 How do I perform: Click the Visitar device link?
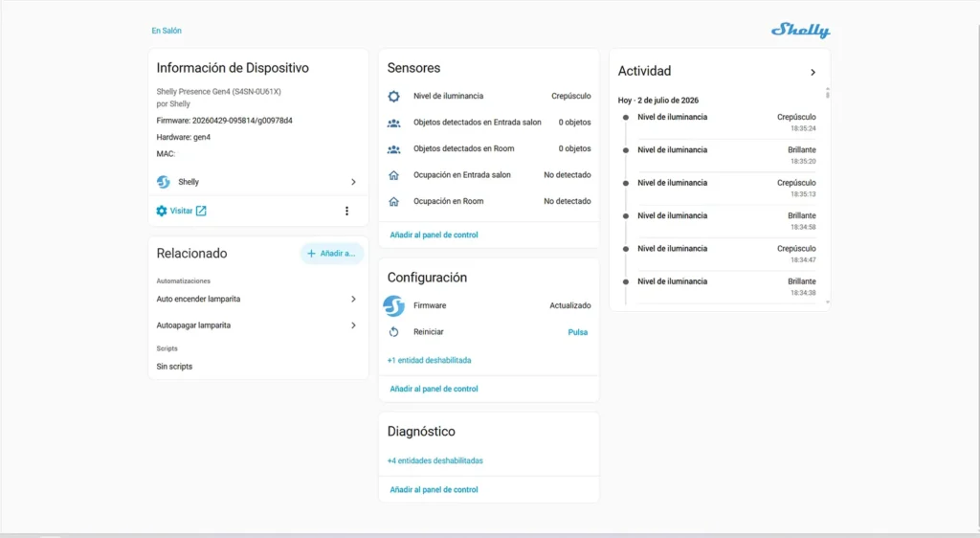pos(181,212)
